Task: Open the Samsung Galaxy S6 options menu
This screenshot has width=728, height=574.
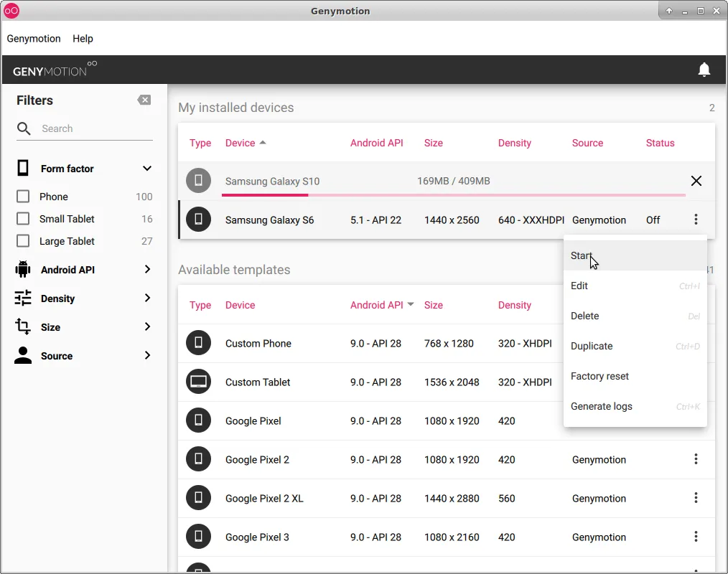Action: [696, 219]
